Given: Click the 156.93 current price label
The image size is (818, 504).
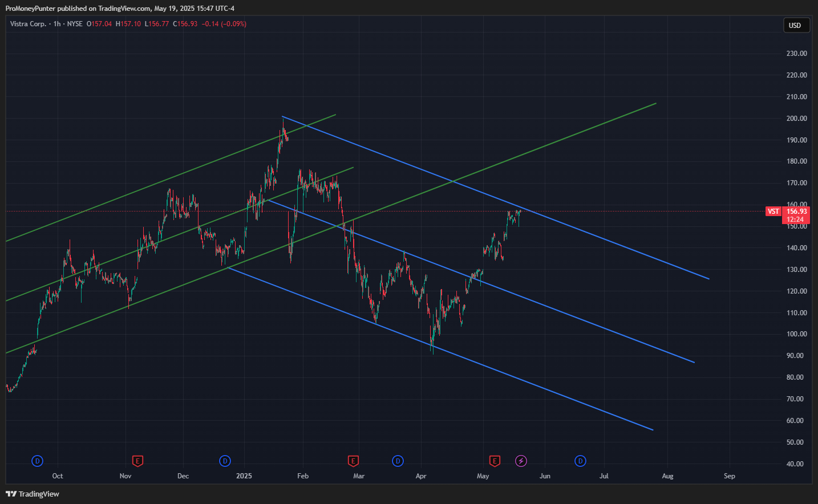Looking at the screenshot, I should pos(796,212).
